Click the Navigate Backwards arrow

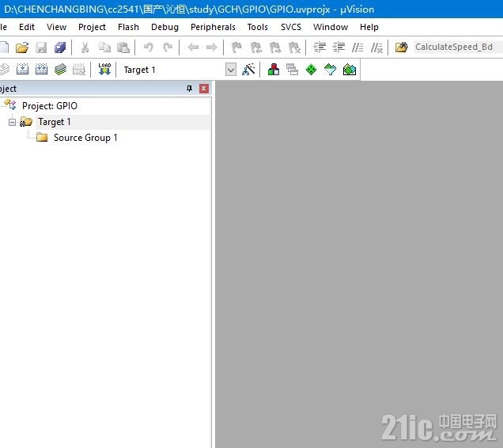(x=193, y=47)
